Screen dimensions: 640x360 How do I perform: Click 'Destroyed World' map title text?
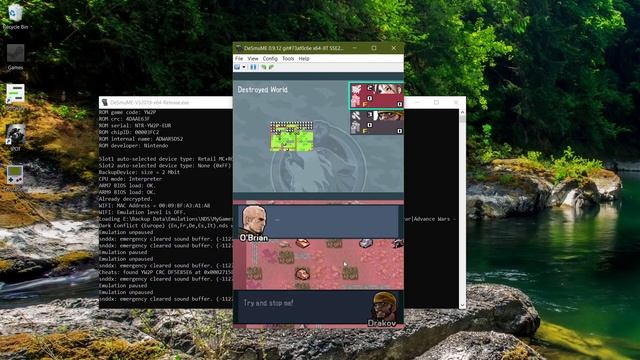(262, 90)
